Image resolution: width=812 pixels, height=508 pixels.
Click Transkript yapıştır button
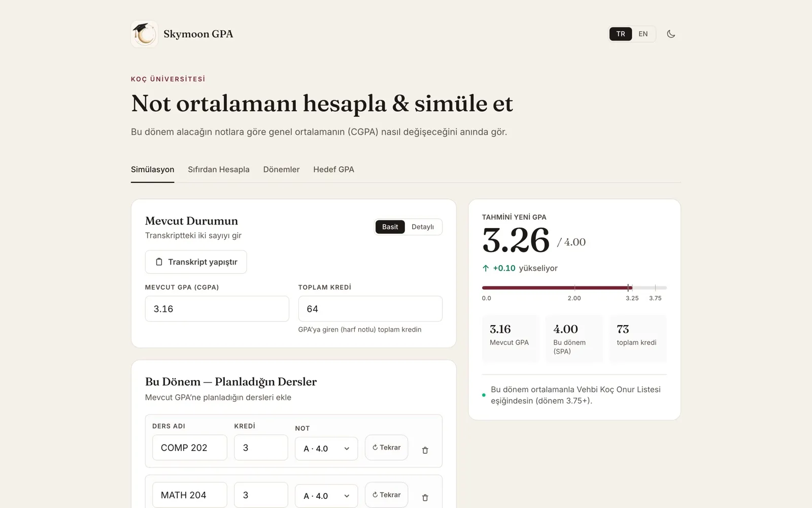tap(196, 262)
